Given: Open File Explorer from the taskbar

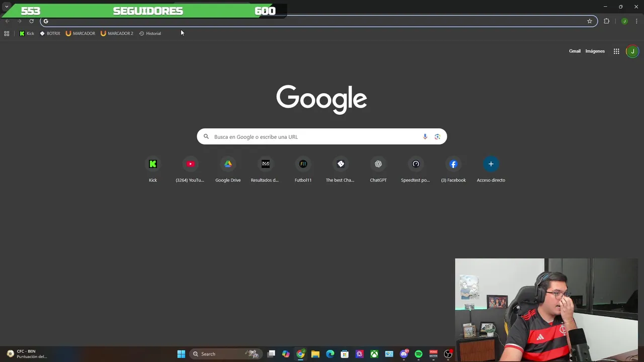Looking at the screenshot, I should click(315, 354).
